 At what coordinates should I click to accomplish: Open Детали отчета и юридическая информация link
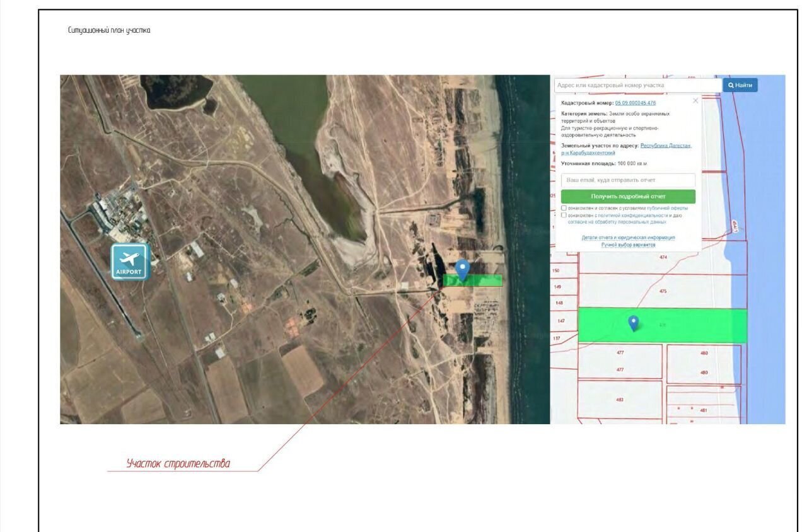click(628, 238)
